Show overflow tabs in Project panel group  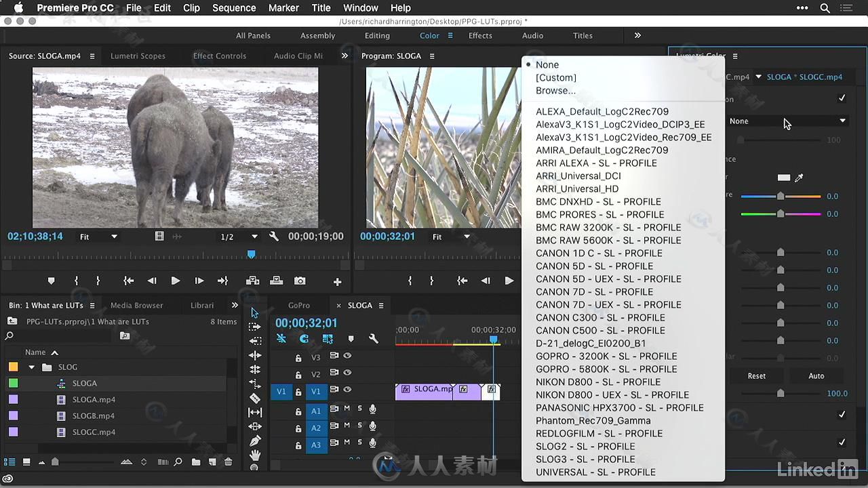click(x=235, y=305)
